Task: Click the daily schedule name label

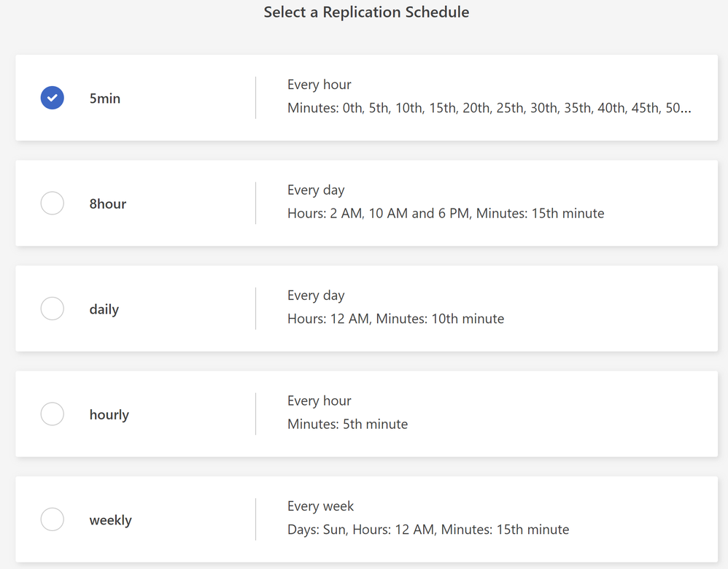Action: coord(104,309)
